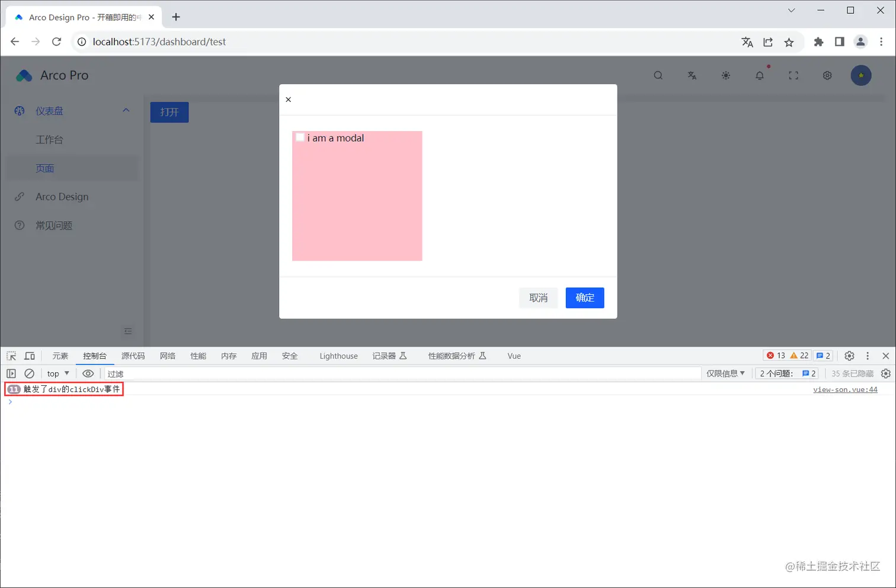Open the 仅限信息 log level dropdown
The width and height of the screenshot is (896, 588).
[725, 373]
